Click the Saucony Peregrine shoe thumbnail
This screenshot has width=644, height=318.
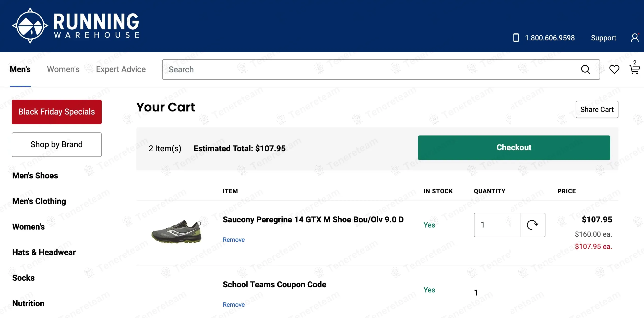click(176, 232)
